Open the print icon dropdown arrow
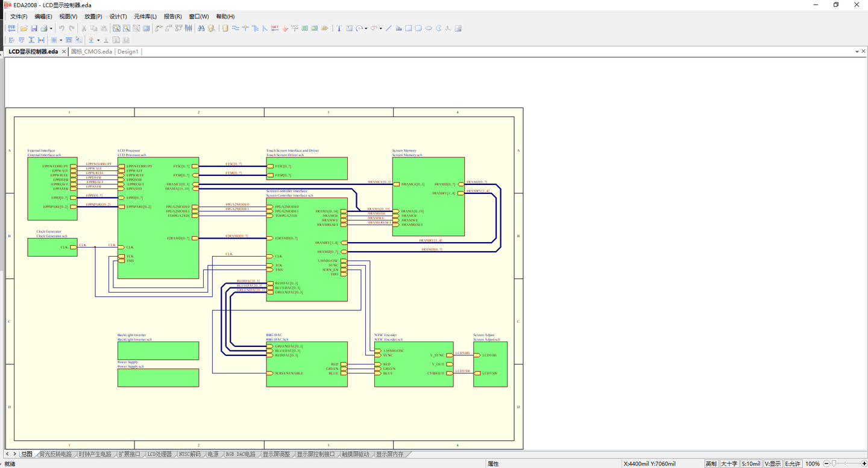The height and width of the screenshot is (468, 868). [x=51, y=28]
